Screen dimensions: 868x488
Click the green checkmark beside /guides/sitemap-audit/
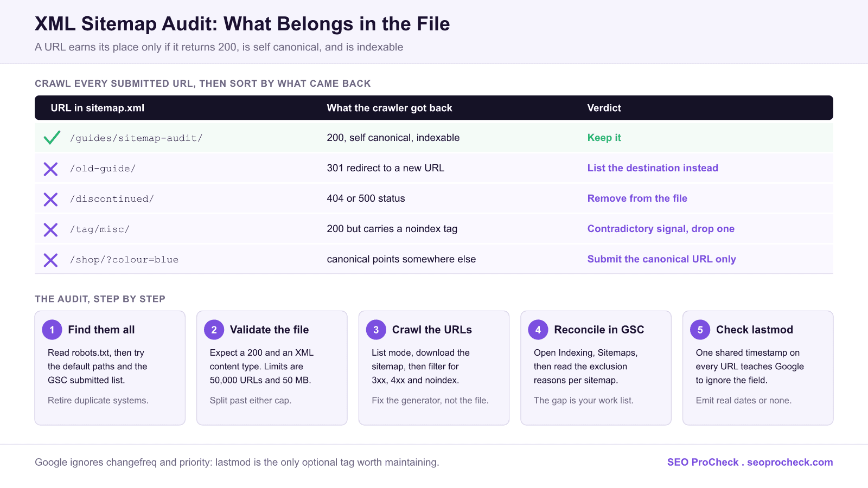coord(52,138)
